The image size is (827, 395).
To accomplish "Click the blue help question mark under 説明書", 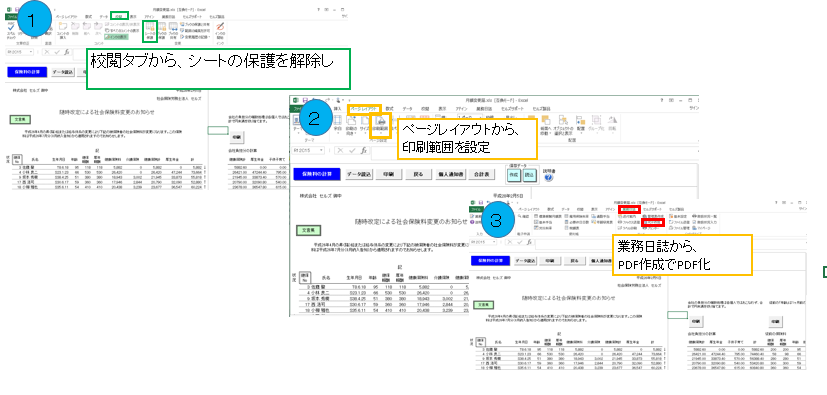I will click(x=549, y=178).
